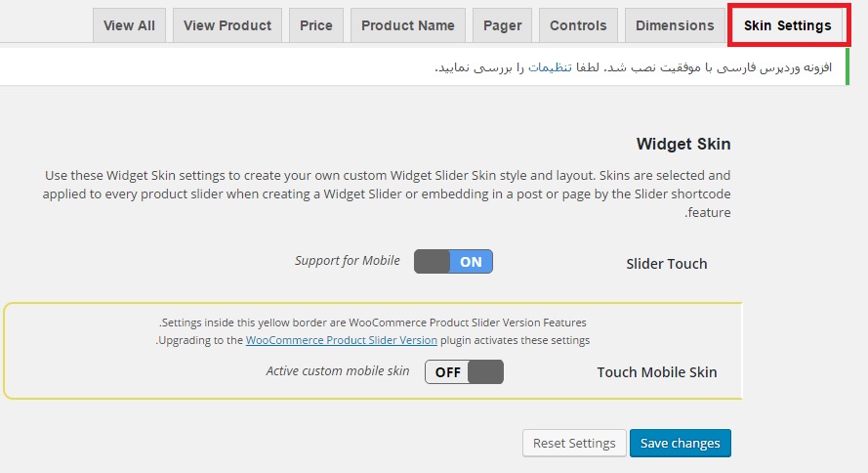This screenshot has width=868, height=473.
Task: Click the Persian plugin installed notice bar
Action: click(425, 67)
